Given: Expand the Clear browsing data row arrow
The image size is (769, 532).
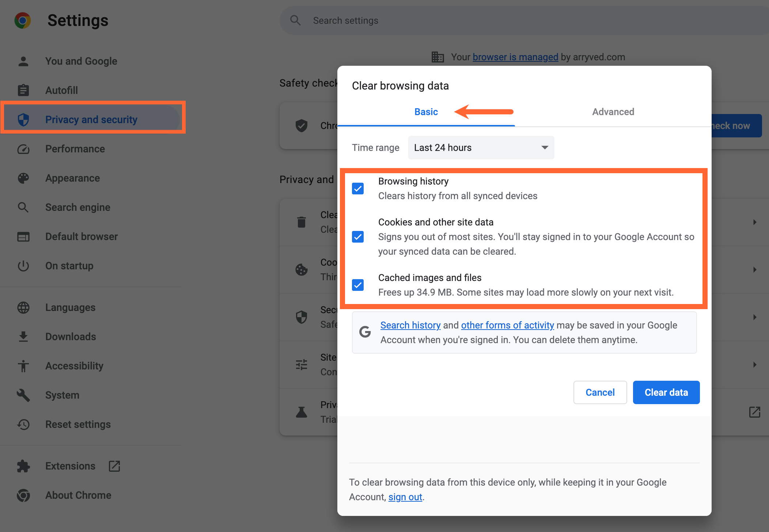Looking at the screenshot, I should pyautogui.click(x=755, y=222).
